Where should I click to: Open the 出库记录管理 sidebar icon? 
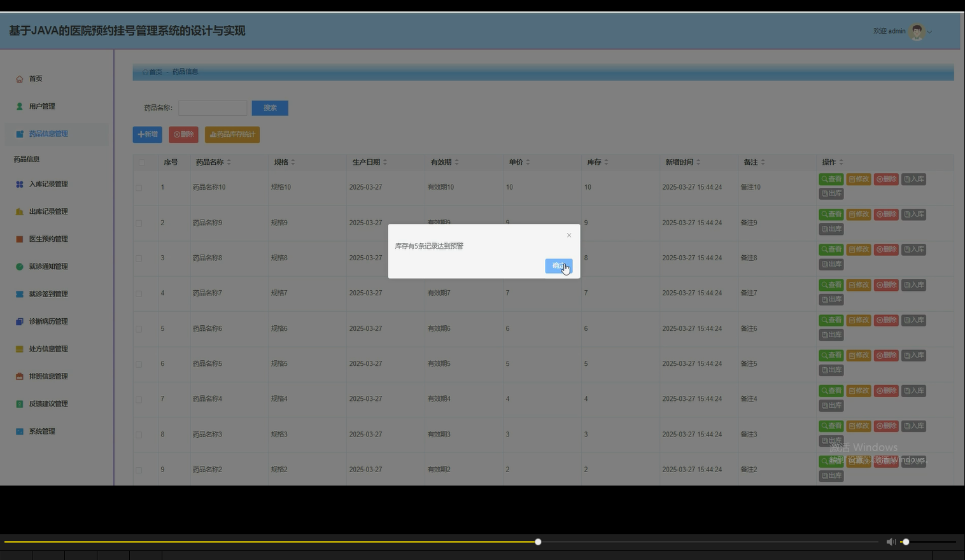tap(20, 211)
